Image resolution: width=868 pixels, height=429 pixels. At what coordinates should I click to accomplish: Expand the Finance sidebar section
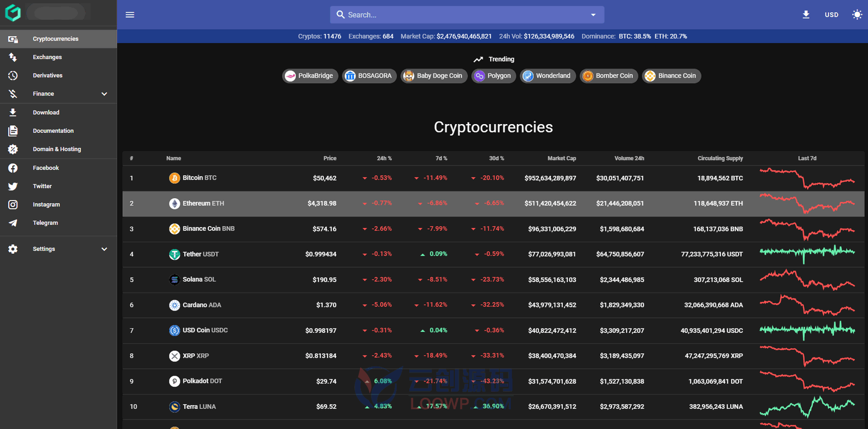point(58,94)
